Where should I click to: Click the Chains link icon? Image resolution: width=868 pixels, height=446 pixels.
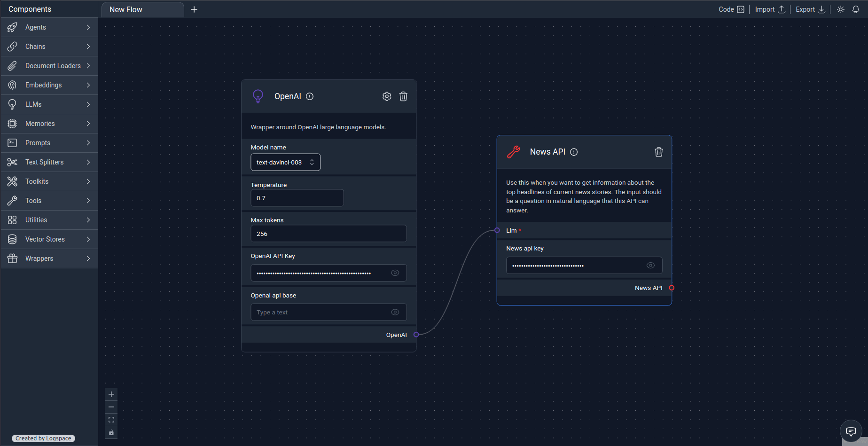[x=12, y=47]
